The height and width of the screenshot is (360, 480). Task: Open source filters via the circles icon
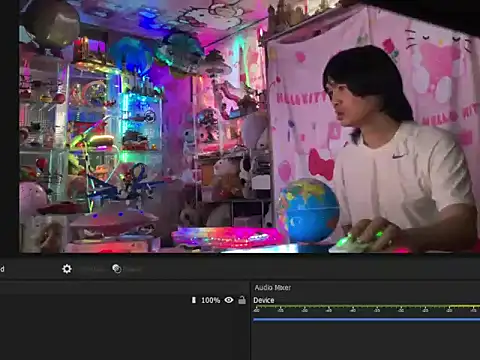pyautogui.click(x=117, y=269)
